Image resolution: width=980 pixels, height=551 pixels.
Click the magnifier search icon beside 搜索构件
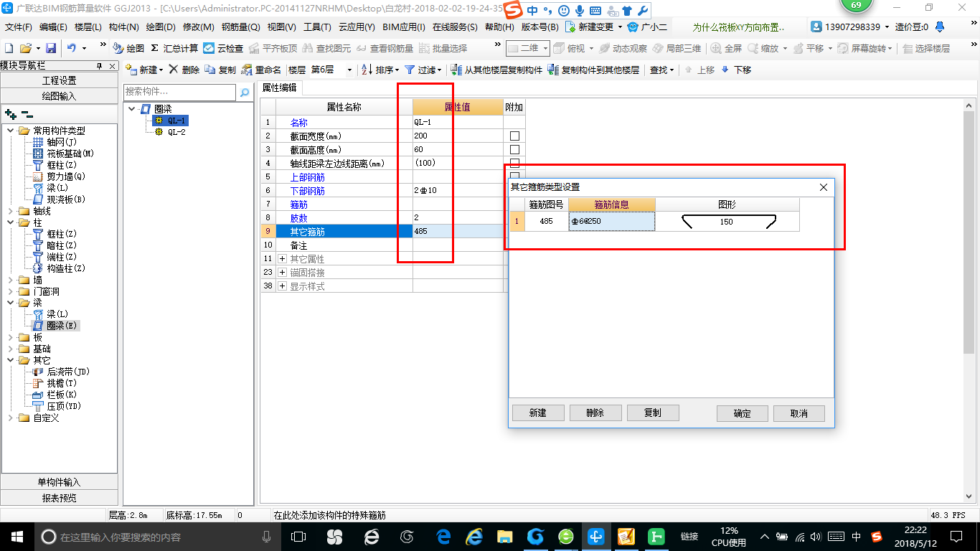click(x=245, y=93)
